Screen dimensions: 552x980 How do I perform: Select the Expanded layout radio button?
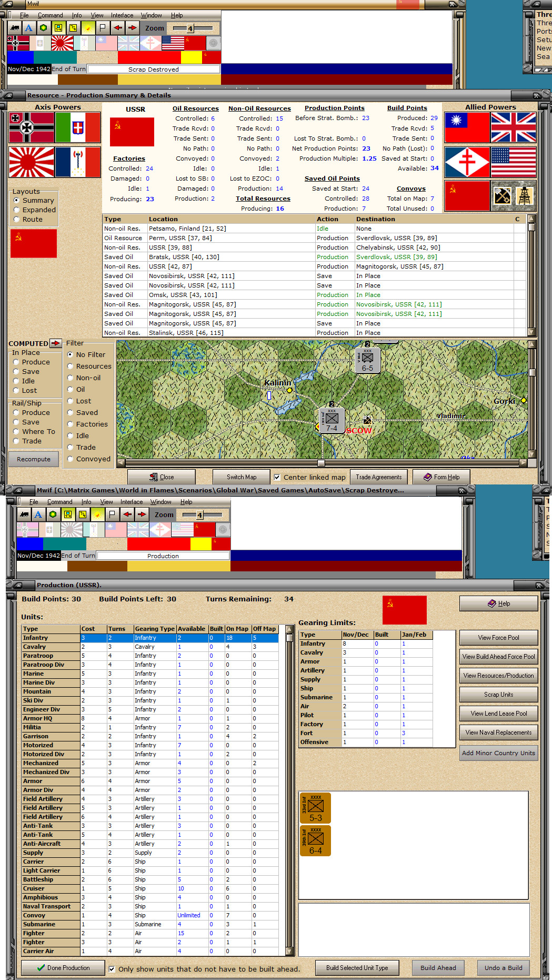(17, 210)
